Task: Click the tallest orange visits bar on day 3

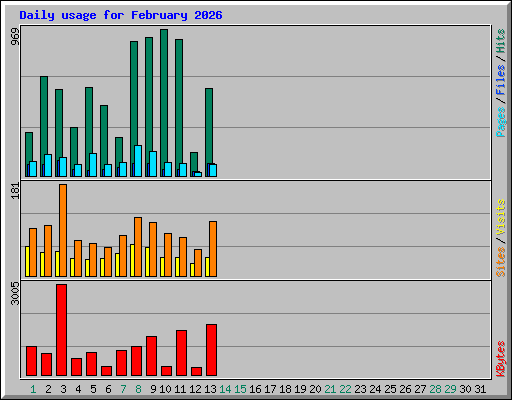Action: pyautogui.click(x=63, y=230)
